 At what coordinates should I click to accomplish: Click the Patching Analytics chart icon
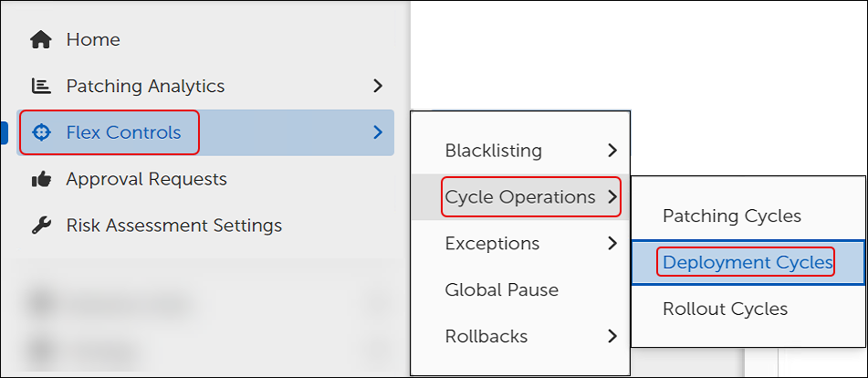pyautogui.click(x=40, y=86)
